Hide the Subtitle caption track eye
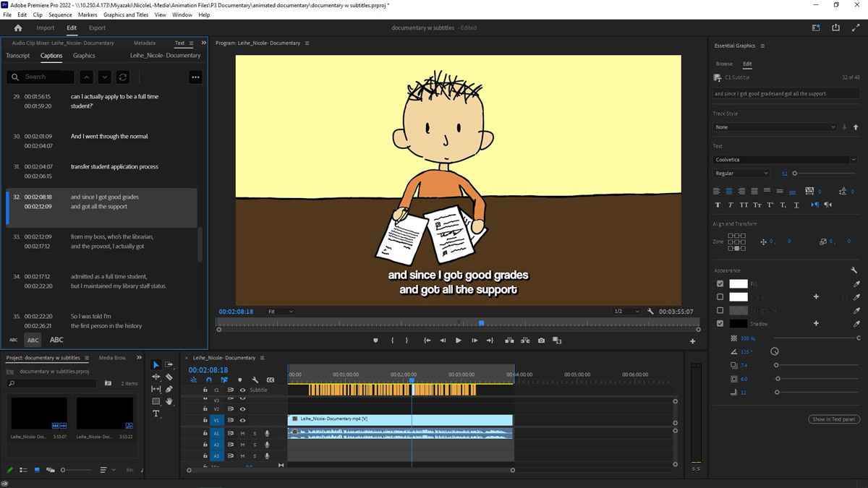Viewport: 868px width, 488px height. tap(242, 390)
